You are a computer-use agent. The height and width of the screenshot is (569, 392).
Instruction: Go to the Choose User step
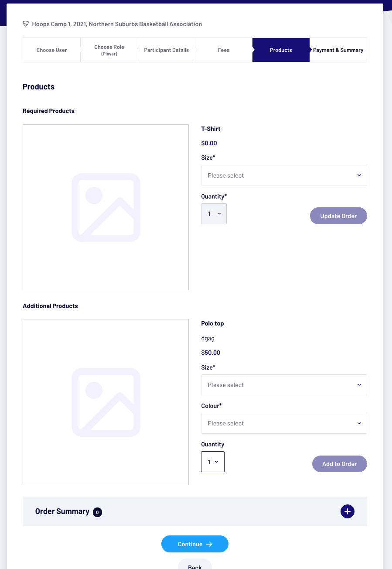click(x=51, y=50)
